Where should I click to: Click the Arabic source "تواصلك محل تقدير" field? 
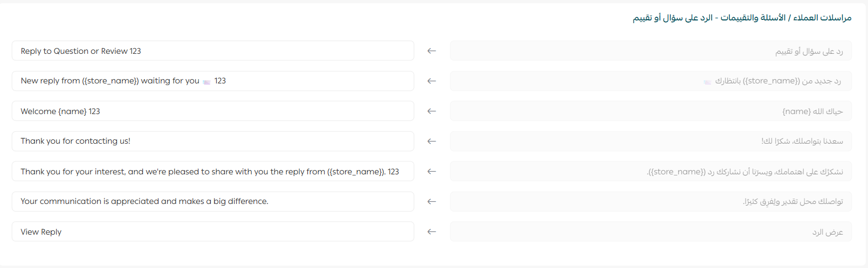[651, 202]
